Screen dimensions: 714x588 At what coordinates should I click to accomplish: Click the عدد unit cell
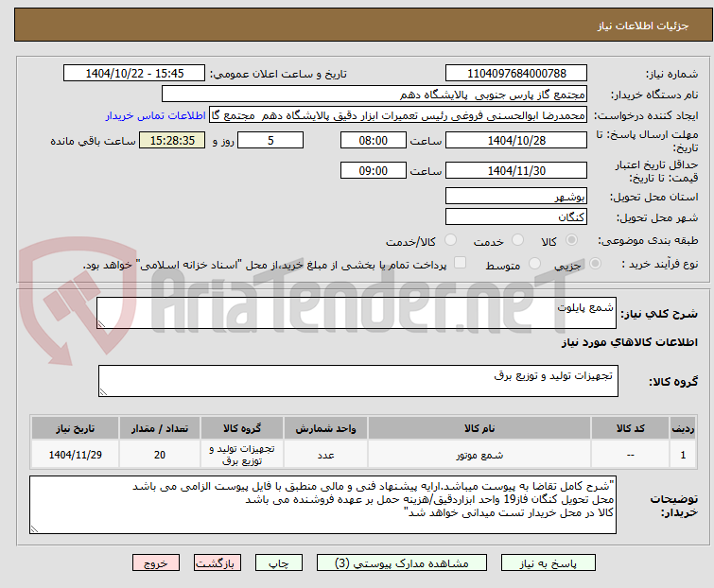325,454
